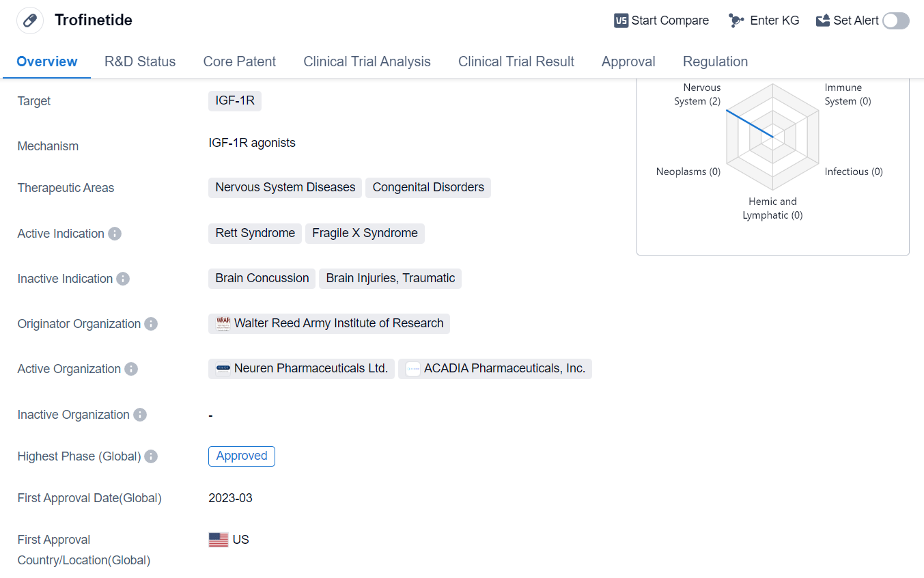Click info icon next to Highest Phase (Global)
The image size is (924, 578).
coord(151,456)
